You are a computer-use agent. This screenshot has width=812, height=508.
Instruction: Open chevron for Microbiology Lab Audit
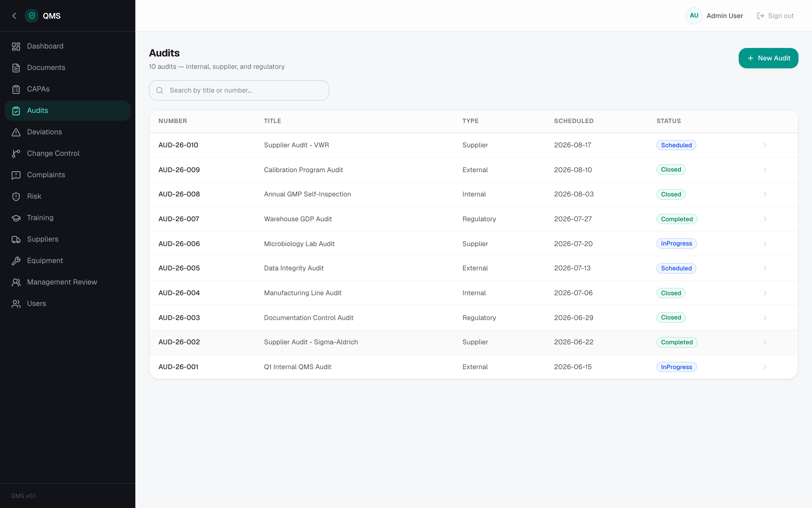tap(765, 244)
